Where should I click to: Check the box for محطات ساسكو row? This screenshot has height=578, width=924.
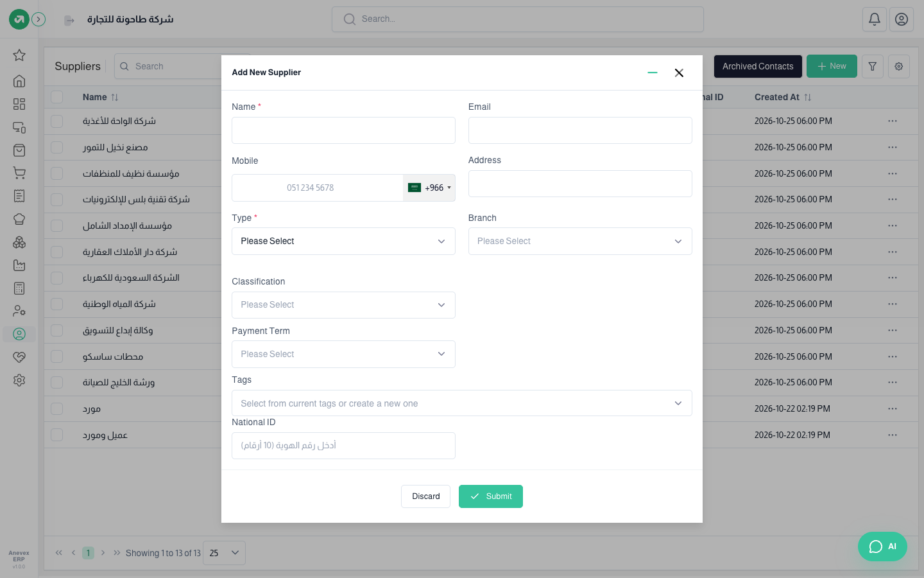(x=57, y=356)
